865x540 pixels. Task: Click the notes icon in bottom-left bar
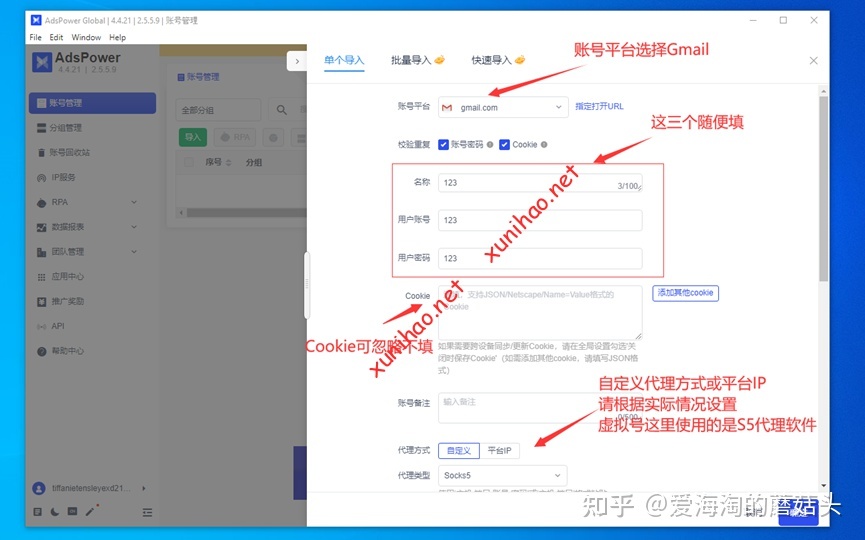pos(37,512)
